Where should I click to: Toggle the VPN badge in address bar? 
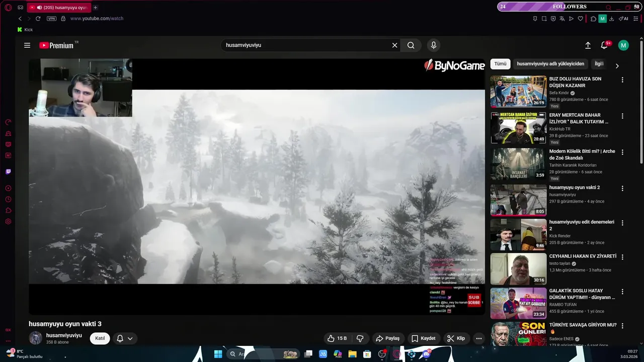tap(51, 19)
